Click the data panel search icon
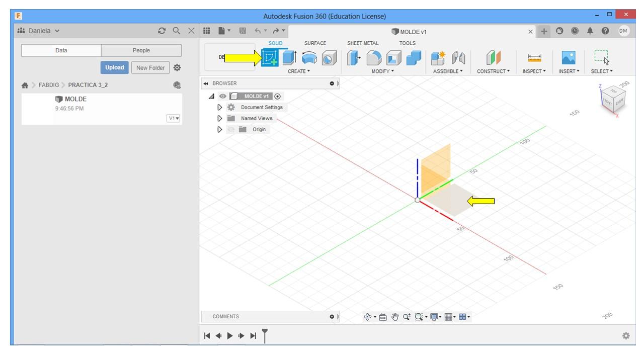644x362 pixels. click(177, 31)
